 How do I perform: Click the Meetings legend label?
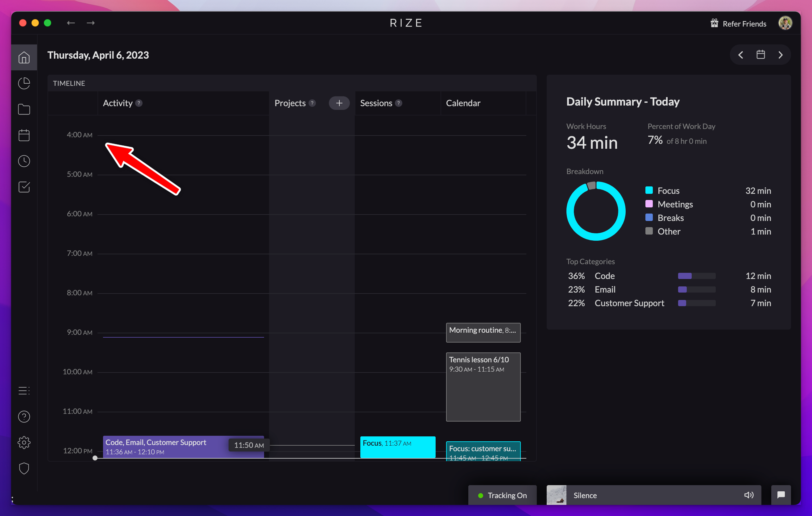pos(675,204)
